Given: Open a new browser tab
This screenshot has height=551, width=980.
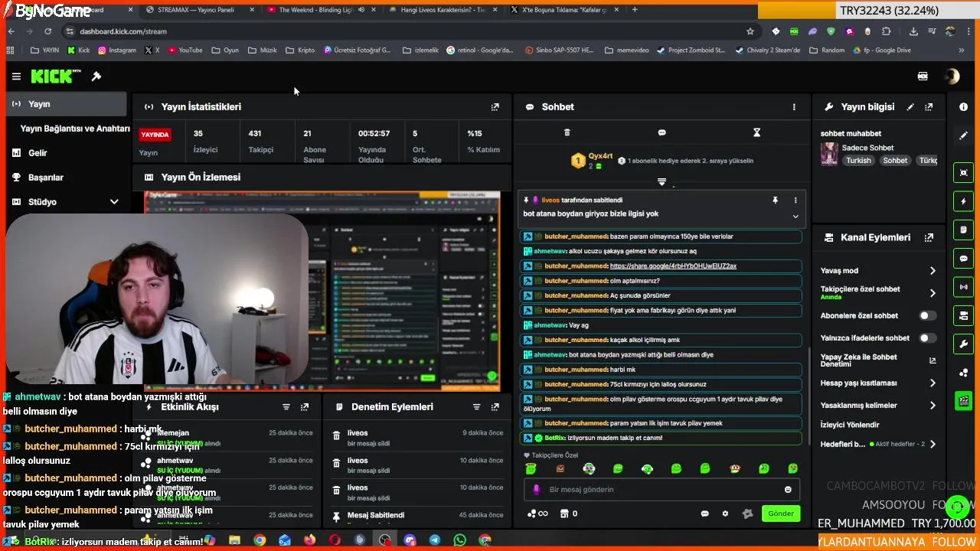Looking at the screenshot, I should point(635,10).
